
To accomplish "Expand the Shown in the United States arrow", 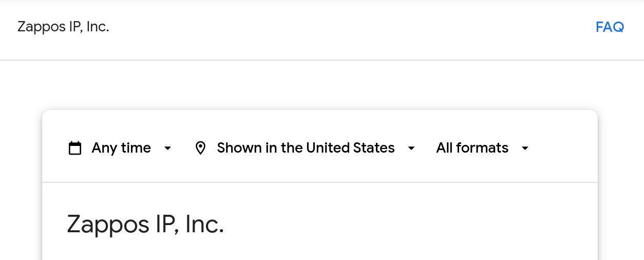I will point(411,148).
